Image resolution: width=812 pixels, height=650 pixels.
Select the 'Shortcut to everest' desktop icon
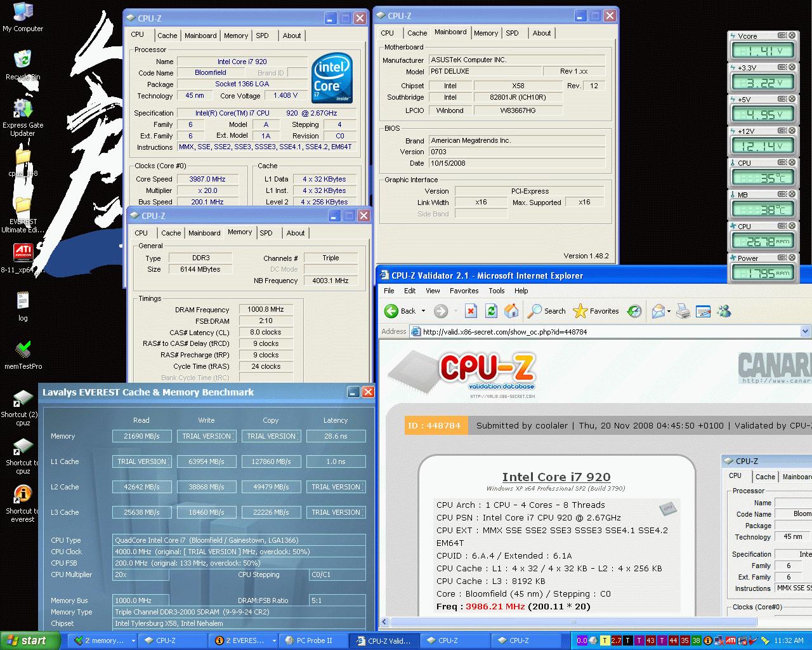[x=23, y=505]
